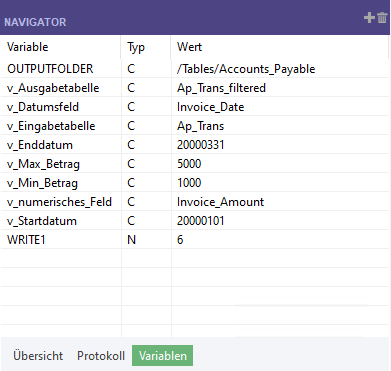
Task: Click the 20000331 end date value
Action: click(x=201, y=145)
